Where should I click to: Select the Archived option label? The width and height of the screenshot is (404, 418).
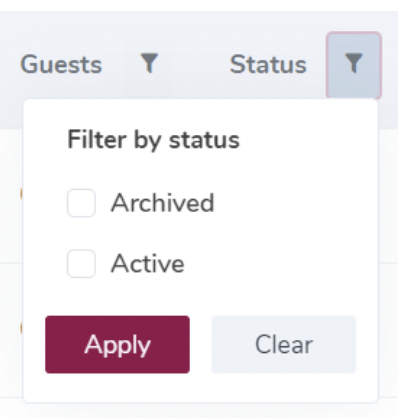(x=162, y=203)
